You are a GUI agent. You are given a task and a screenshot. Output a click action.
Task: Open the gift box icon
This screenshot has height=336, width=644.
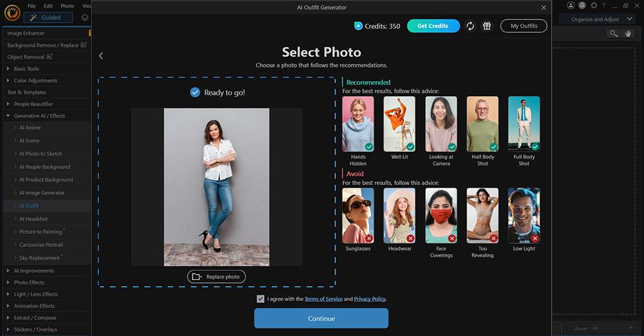(x=487, y=26)
